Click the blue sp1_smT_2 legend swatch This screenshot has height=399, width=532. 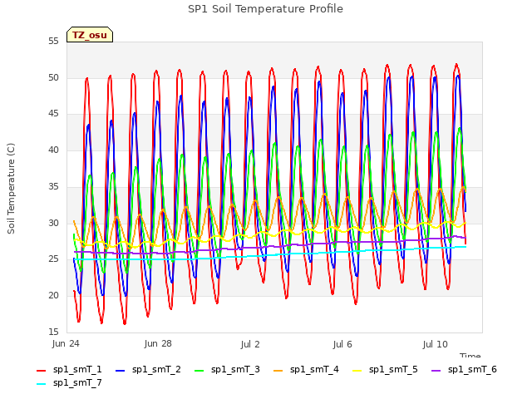[x=120, y=371]
